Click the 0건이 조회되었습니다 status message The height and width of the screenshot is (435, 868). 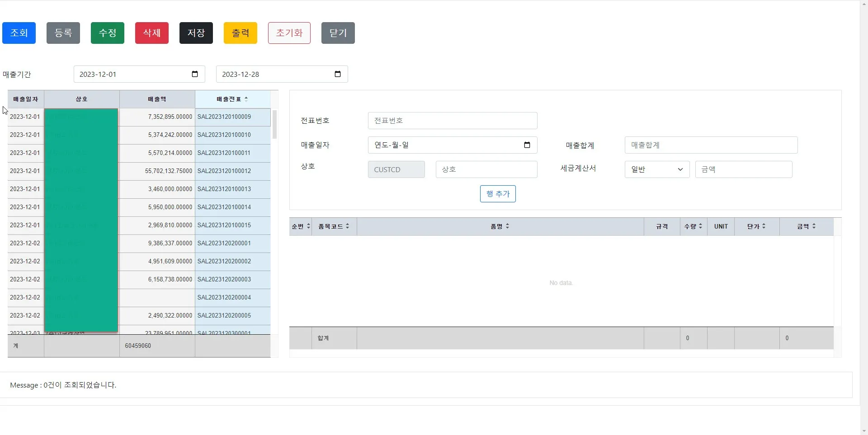click(80, 385)
